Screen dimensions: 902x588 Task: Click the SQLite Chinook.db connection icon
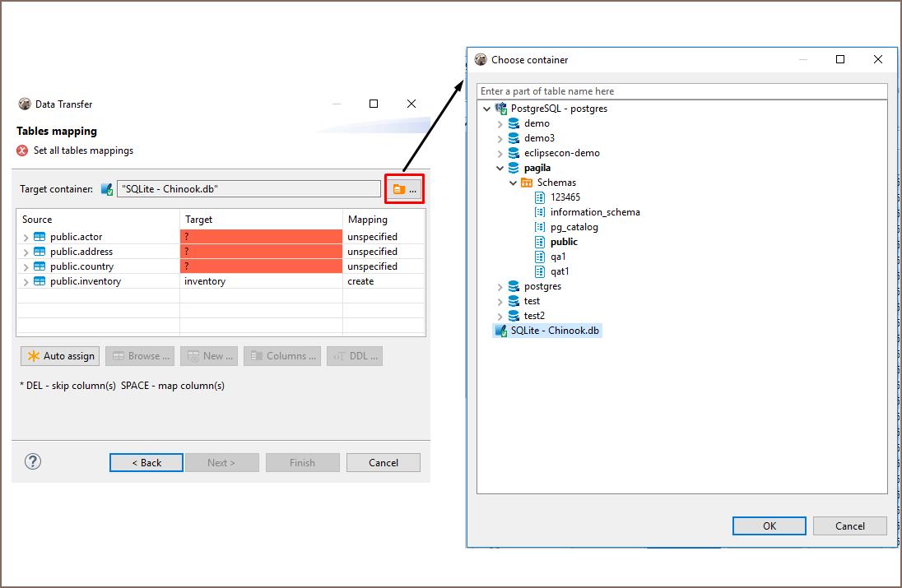pos(500,331)
